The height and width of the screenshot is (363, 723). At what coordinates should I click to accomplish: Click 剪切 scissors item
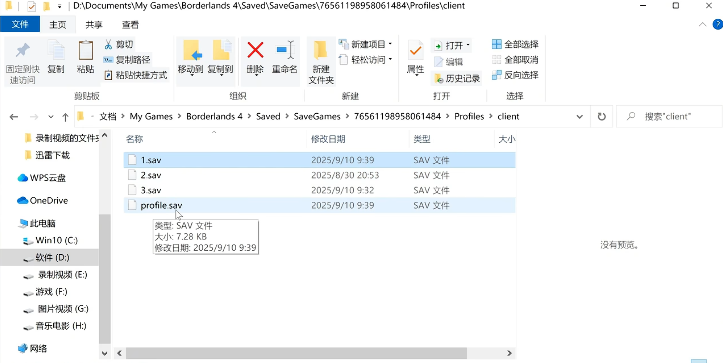point(118,45)
